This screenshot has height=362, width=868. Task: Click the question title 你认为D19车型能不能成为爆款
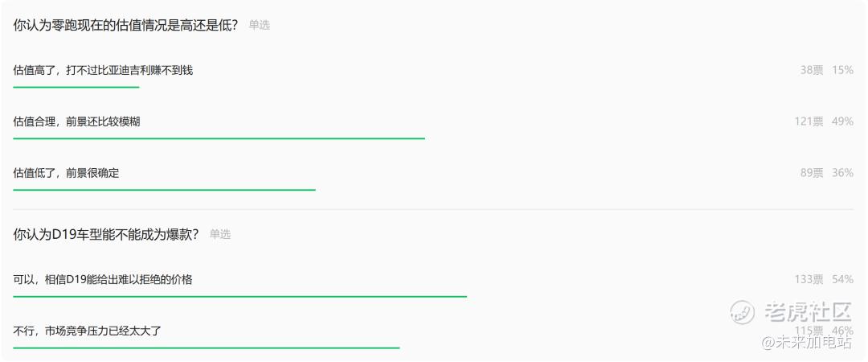[106, 234]
